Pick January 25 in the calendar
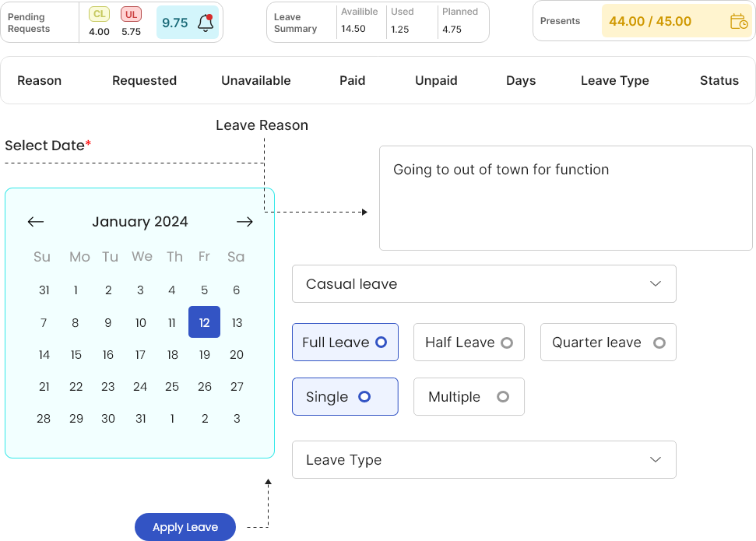Image resolution: width=756 pixels, height=541 pixels. coord(172,387)
